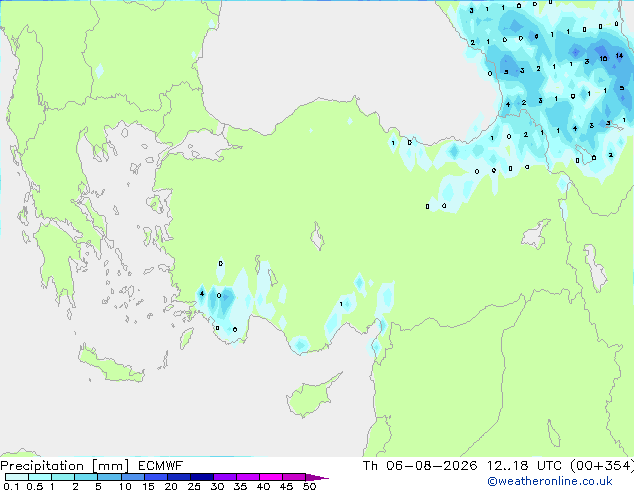
Task: Open the weatheronline.co.uk copyright link
Action: [550, 481]
